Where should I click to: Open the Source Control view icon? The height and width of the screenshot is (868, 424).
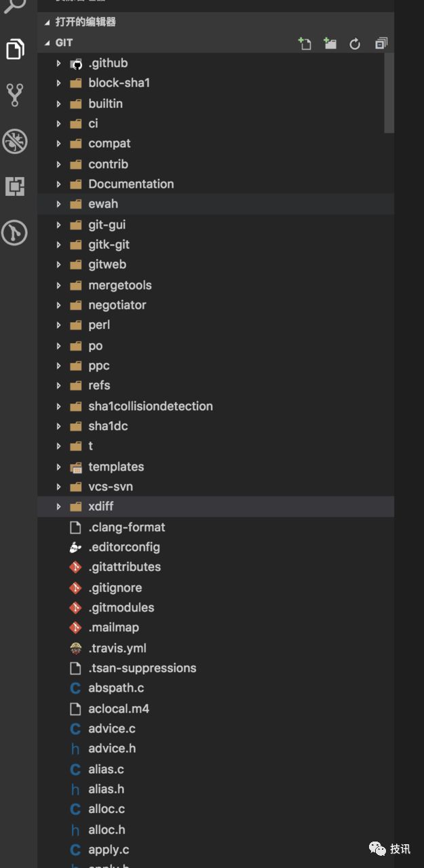coord(15,95)
